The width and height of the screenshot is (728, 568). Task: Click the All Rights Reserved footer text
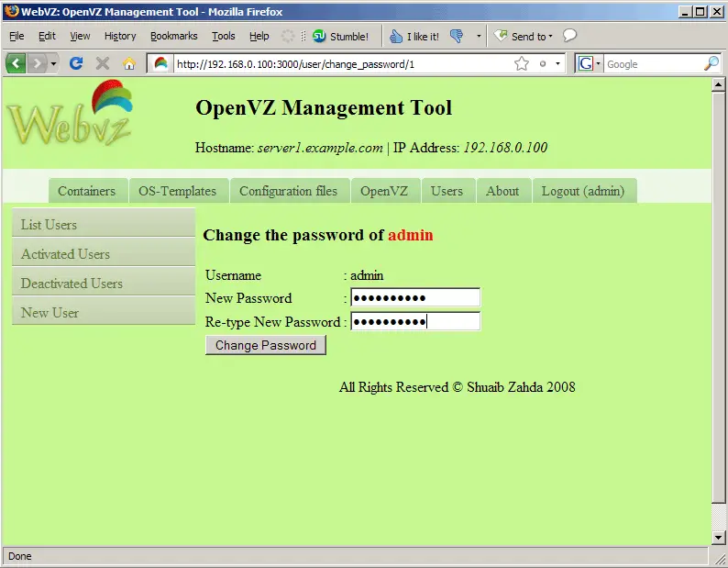click(457, 387)
